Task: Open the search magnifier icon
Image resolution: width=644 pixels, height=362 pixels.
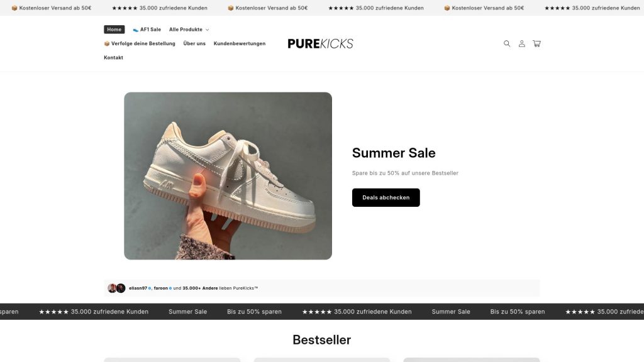Action: [507, 43]
